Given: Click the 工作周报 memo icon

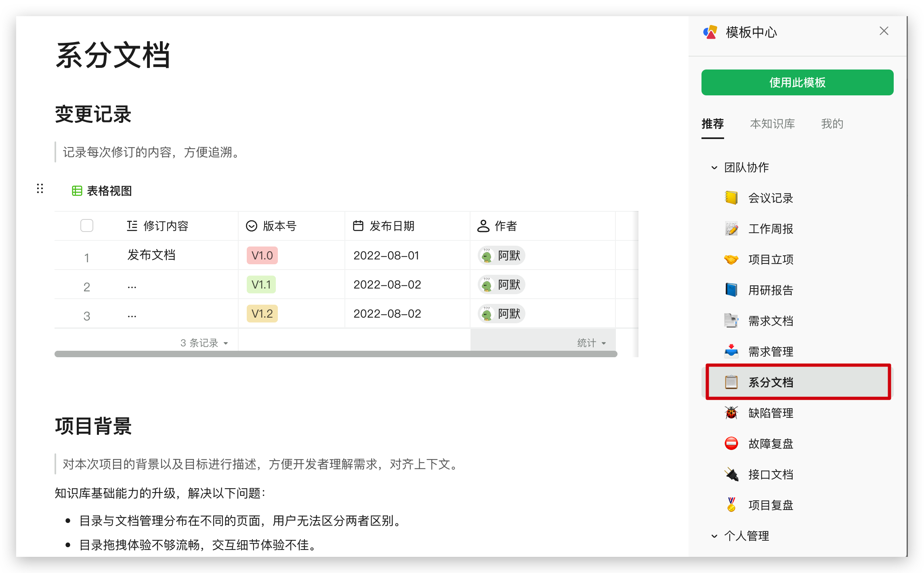Looking at the screenshot, I should (731, 229).
